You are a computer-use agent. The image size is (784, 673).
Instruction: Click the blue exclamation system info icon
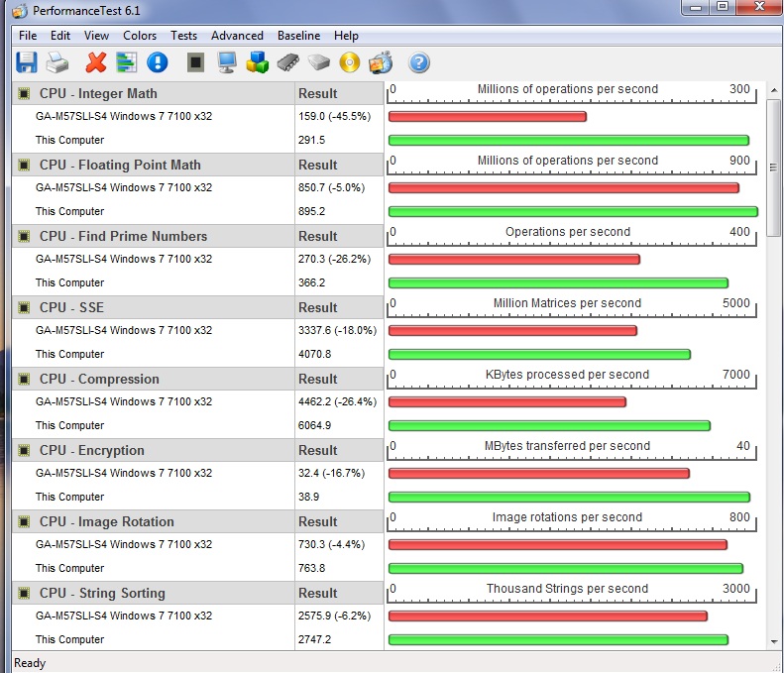coord(158,63)
